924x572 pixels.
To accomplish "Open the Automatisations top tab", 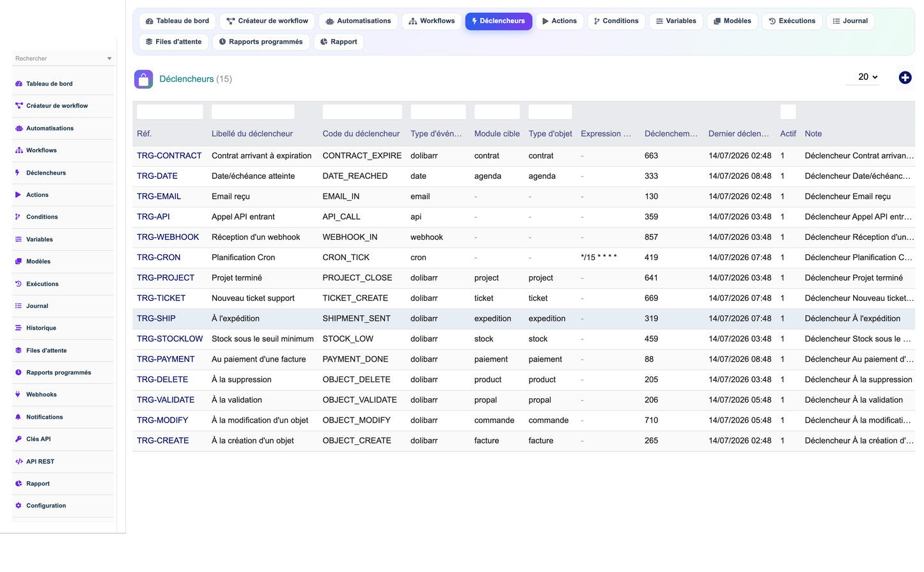I will (358, 21).
